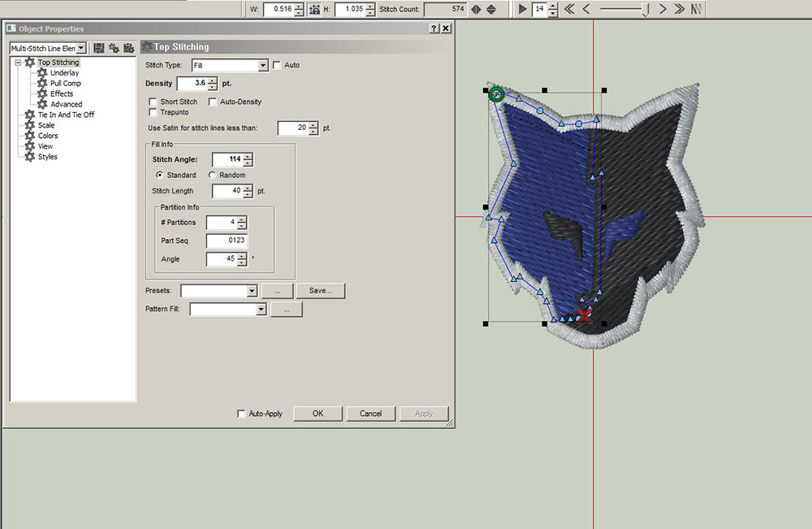Step forward one stitch with single right chevron
This screenshot has height=529, width=812.
pyautogui.click(x=663, y=9)
